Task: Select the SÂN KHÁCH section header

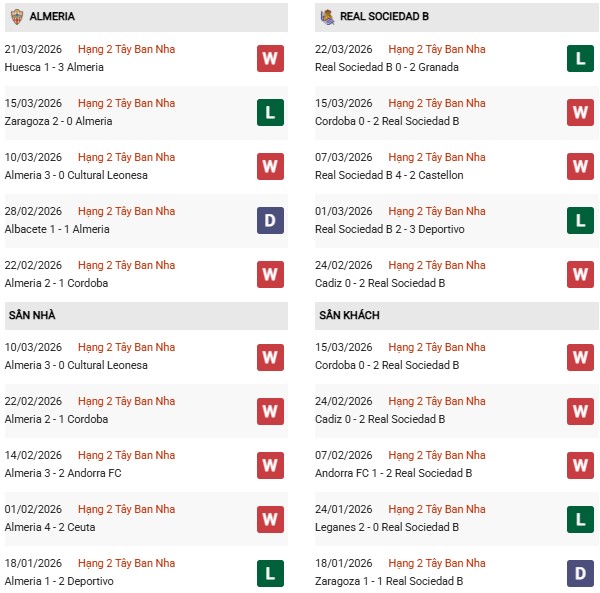Action: [349, 315]
